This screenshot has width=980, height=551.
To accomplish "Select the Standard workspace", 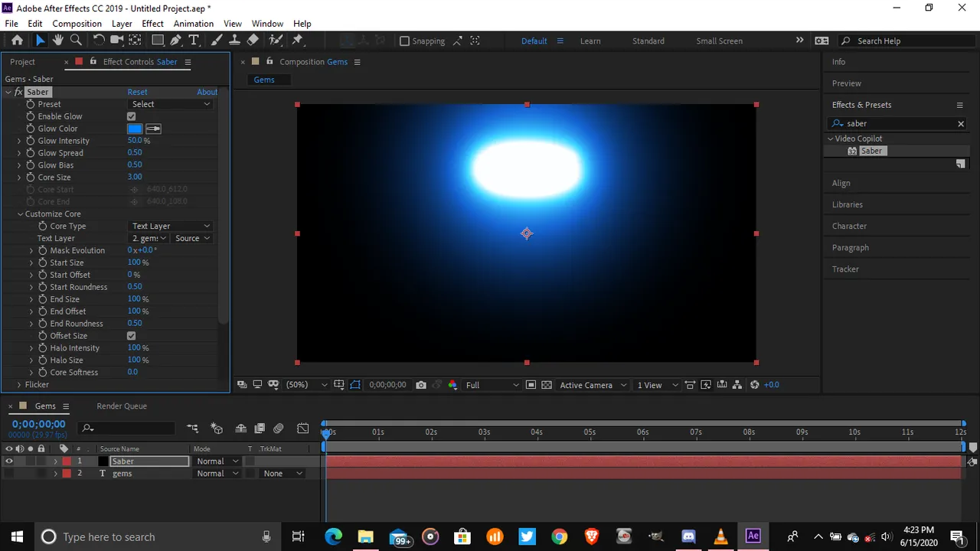I will pyautogui.click(x=648, y=41).
